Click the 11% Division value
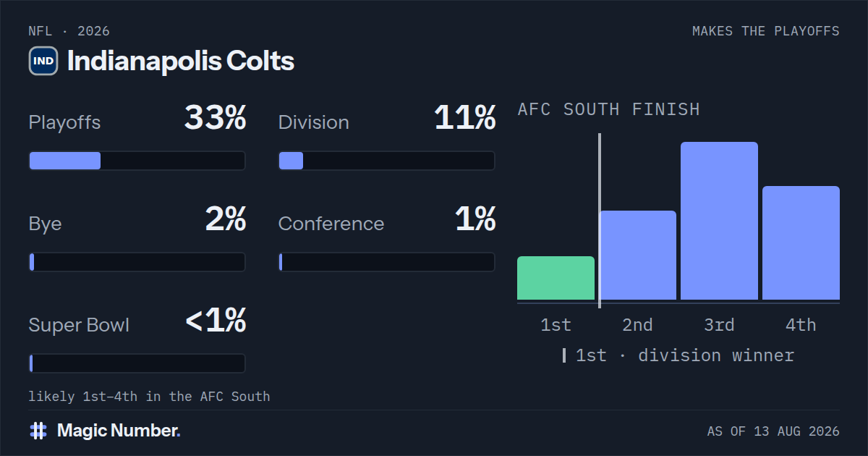Viewport: 868px width, 456px height. 465,118
